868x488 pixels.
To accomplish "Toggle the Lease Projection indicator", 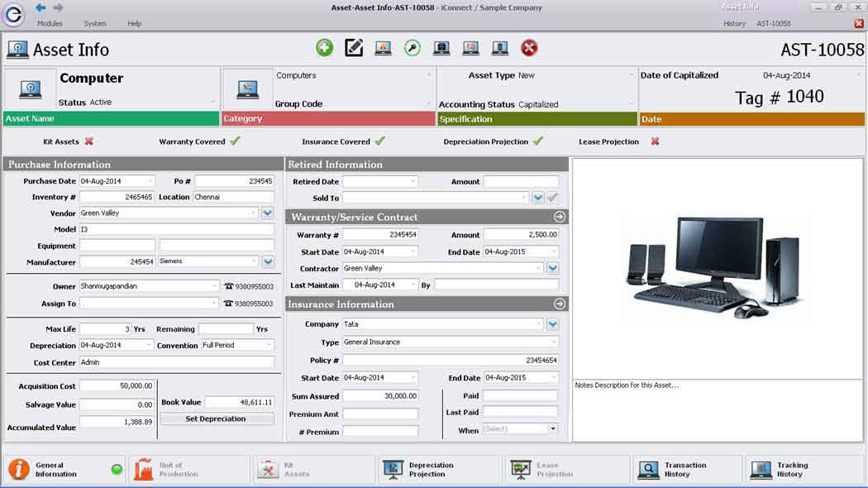I will pyautogui.click(x=655, y=141).
